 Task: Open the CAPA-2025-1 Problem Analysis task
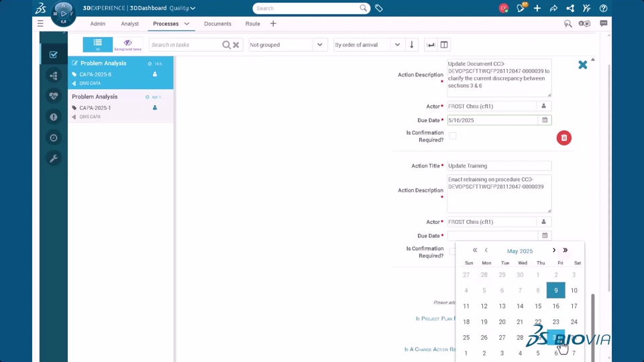point(121,106)
